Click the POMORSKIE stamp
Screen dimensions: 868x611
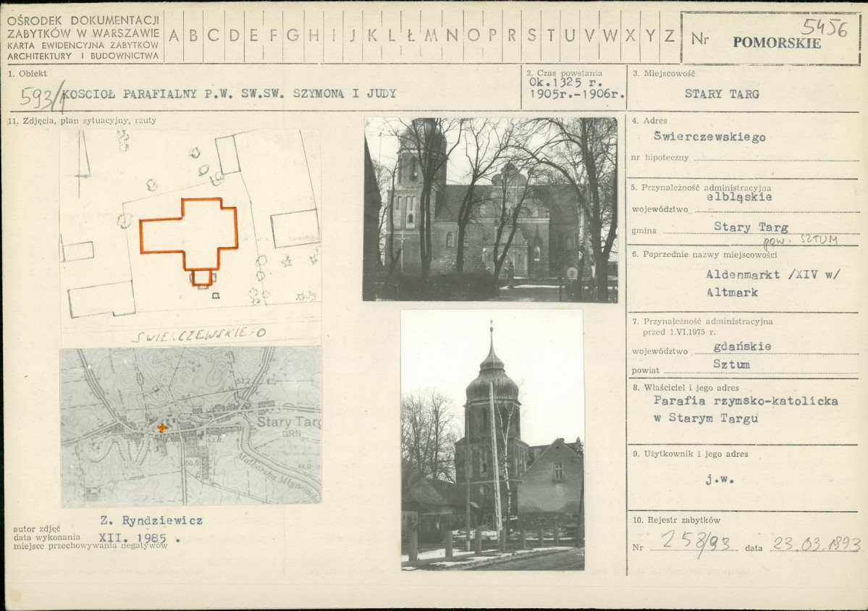coord(777,43)
